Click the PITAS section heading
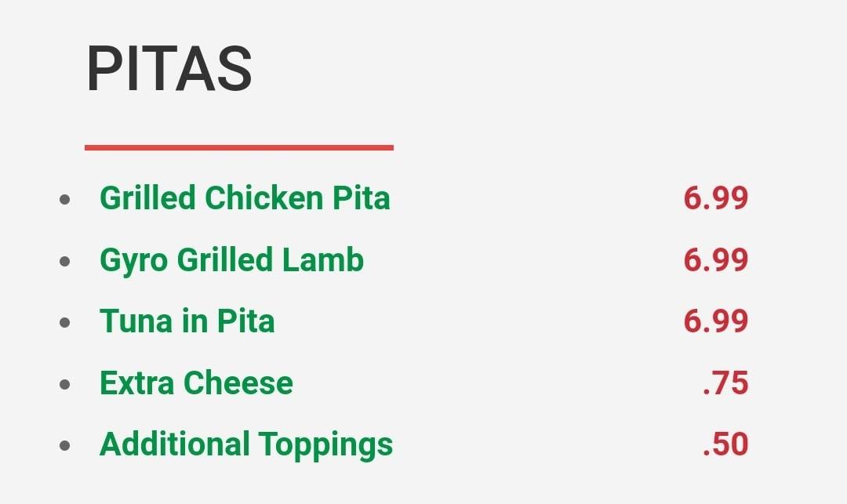847x504 pixels. 169,70
